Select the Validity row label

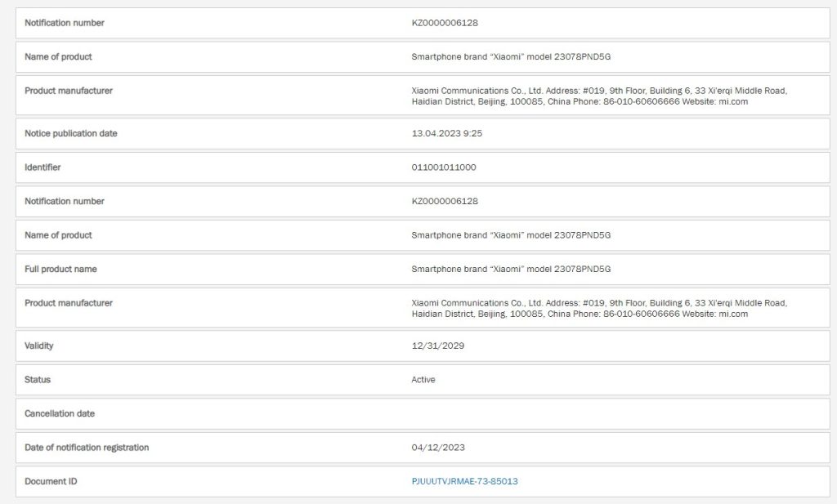(39, 346)
